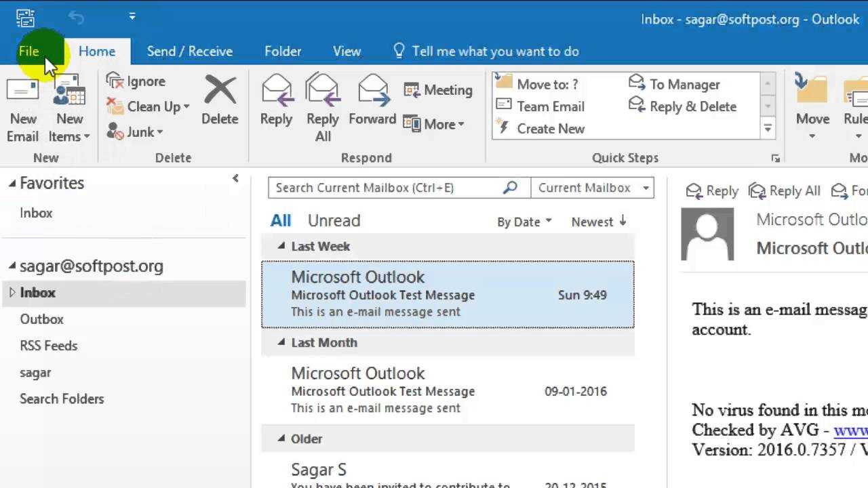Expand the Quick Steps gallery list
The image size is (868, 488).
pos(768,128)
